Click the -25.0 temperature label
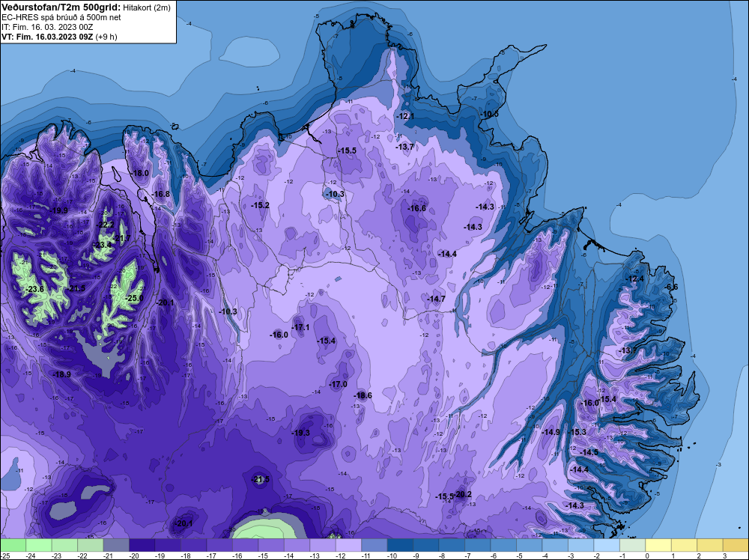The width and height of the screenshot is (749, 560). [134, 299]
